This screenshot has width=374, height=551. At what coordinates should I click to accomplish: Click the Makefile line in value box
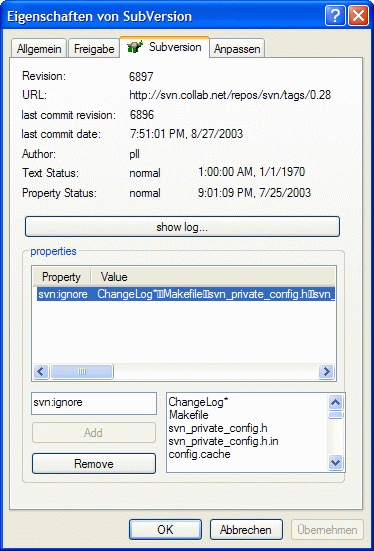tap(189, 415)
